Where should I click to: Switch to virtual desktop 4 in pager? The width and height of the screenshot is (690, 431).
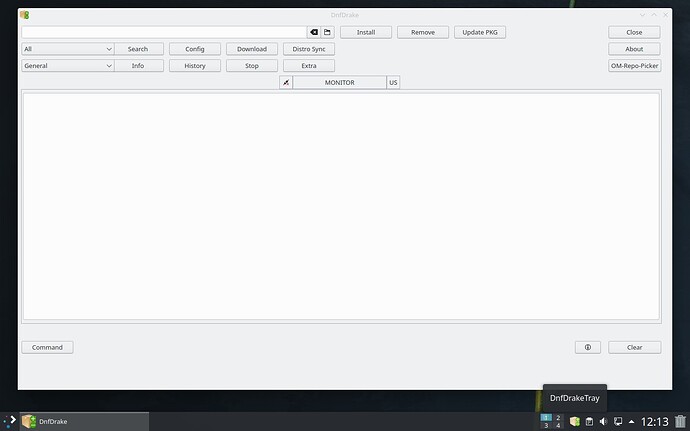(558, 425)
